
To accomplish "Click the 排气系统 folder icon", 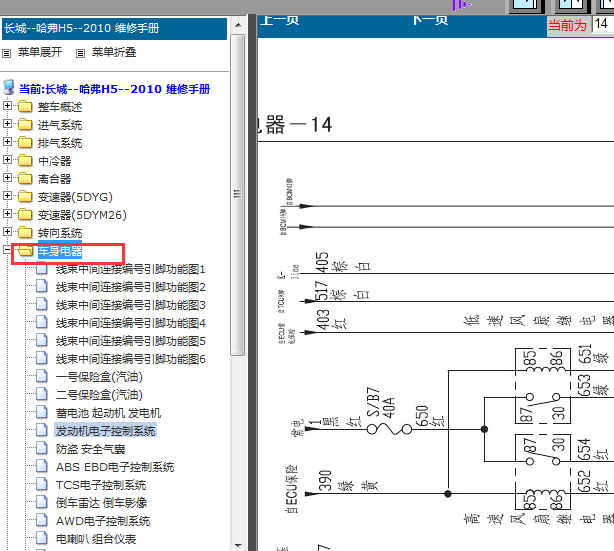I will (x=25, y=142).
